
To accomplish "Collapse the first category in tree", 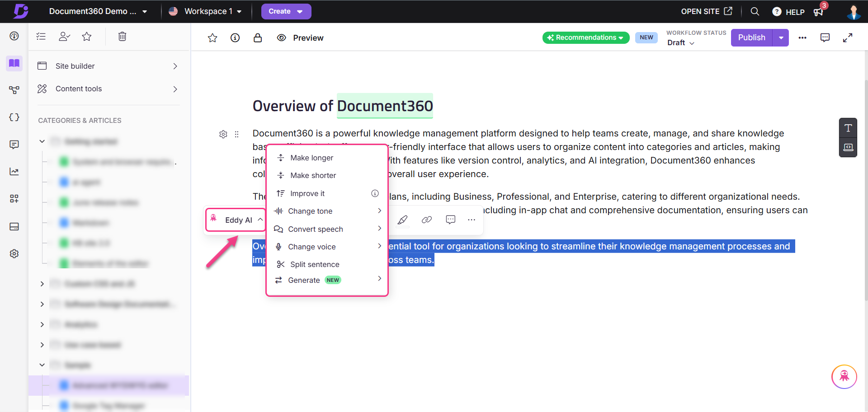I will [42, 141].
